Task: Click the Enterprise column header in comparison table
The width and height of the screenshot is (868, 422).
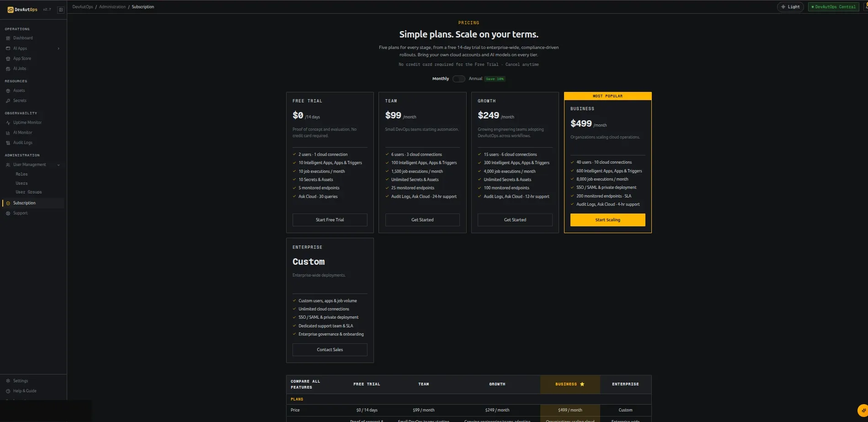Action: tap(625, 385)
